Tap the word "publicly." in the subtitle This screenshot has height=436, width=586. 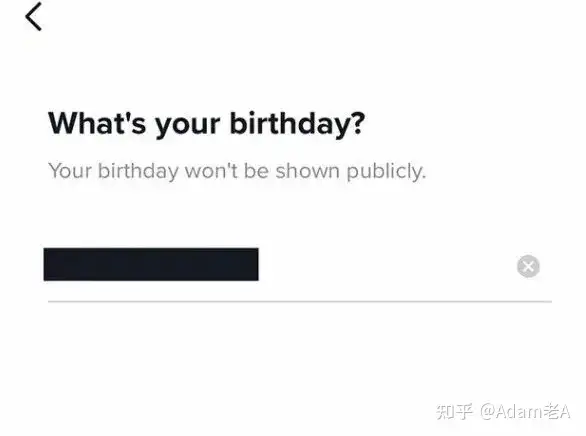point(386,171)
